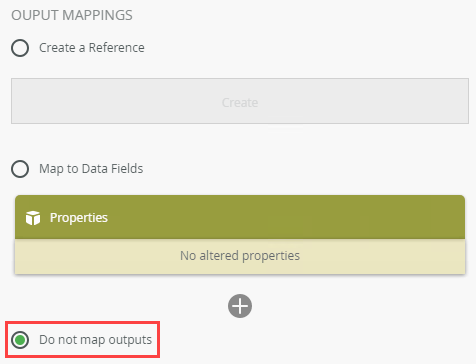The width and height of the screenshot is (476, 364).
Task: Click the Create a Reference label text
Action: (92, 48)
